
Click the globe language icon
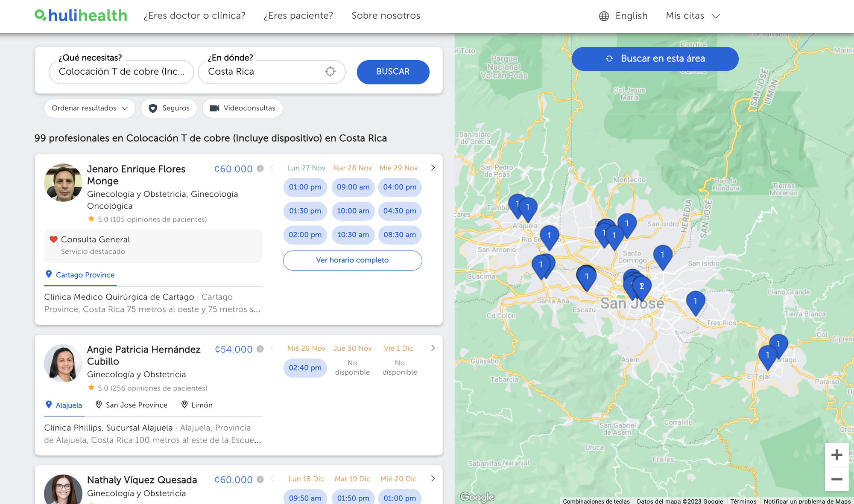point(604,16)
